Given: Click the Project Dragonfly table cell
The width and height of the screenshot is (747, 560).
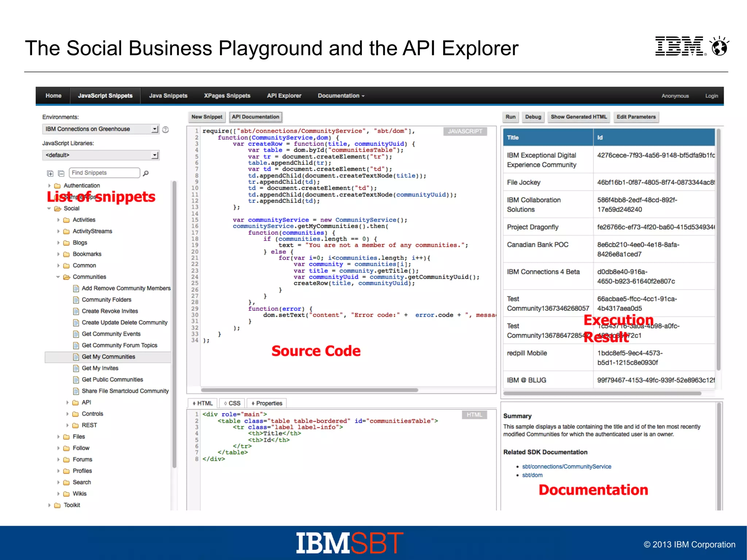Looking at the screenshot, I should [548, 227].
